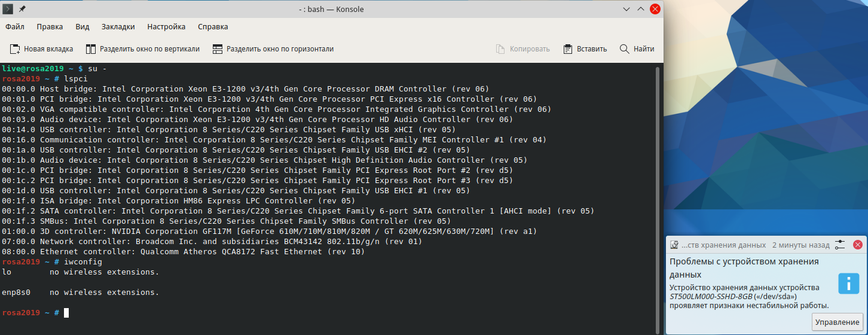Viewport: 868px width, 335px height.
Task: Open the Вид menu
Action: (x=82, y=27)
